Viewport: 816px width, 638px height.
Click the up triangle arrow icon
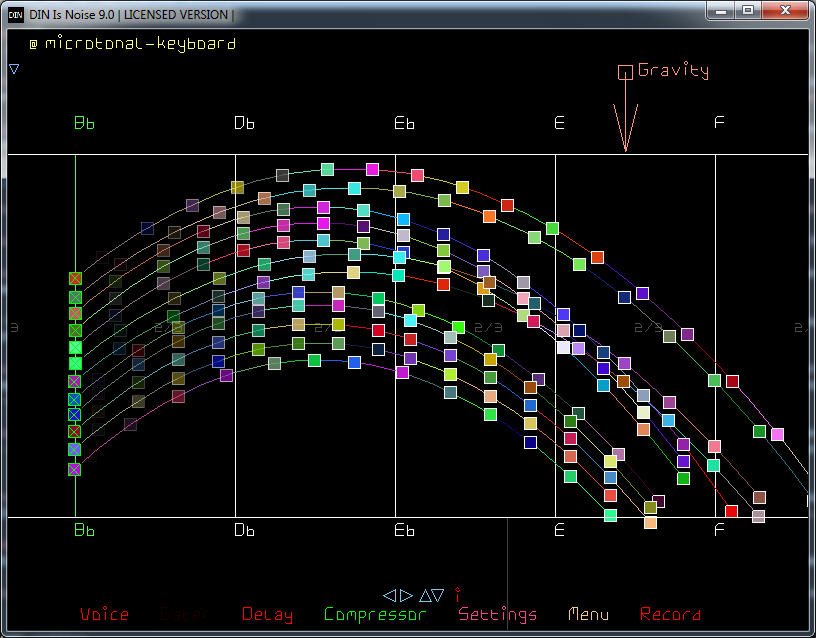pos(425,595)
